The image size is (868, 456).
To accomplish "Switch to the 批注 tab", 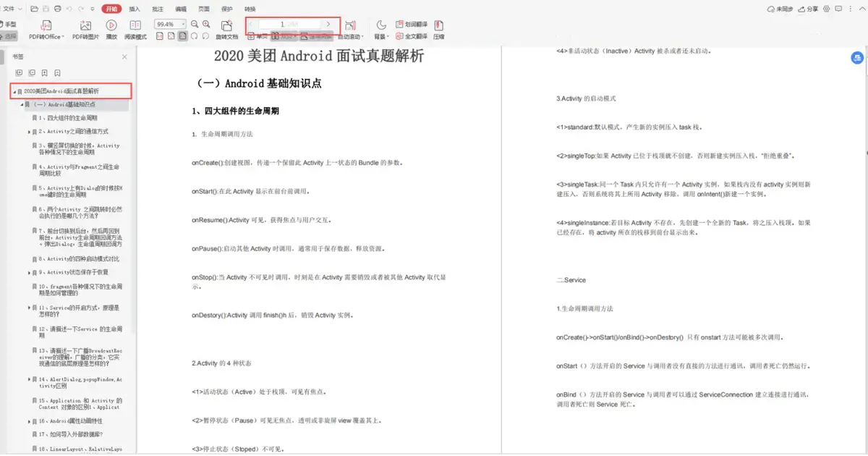I will (x=158, y=9).
